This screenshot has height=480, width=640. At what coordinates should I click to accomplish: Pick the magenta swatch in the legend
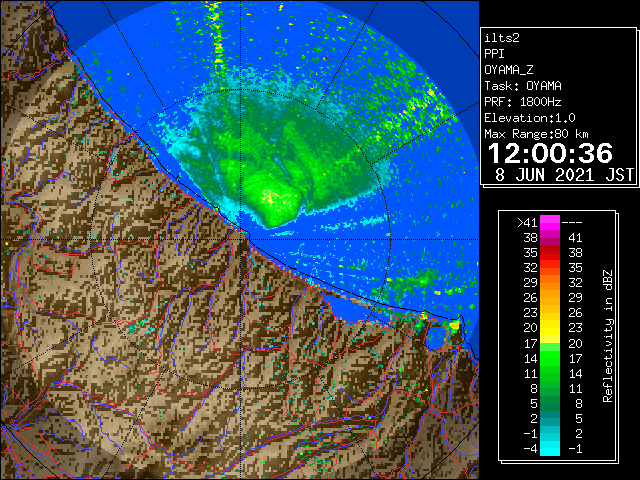550,223
